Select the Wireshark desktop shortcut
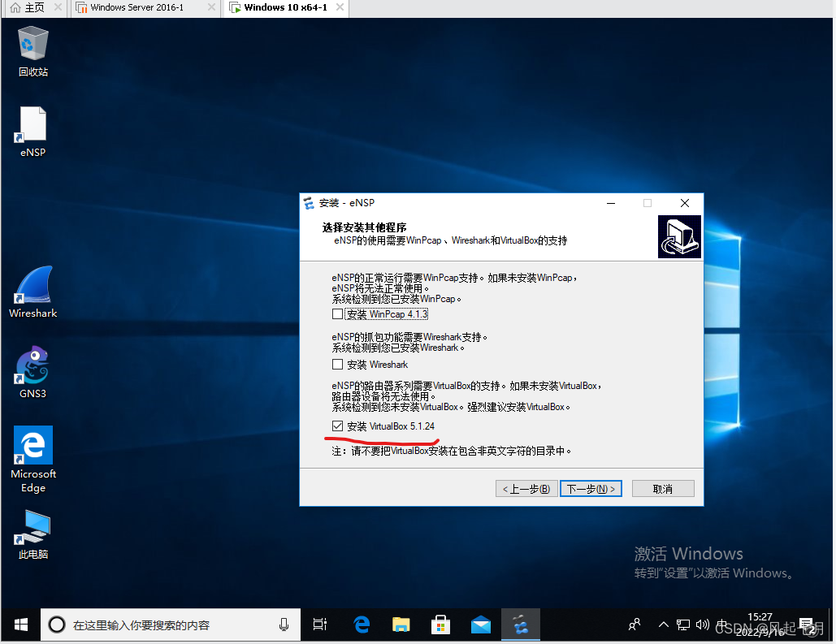Screen dimensions: 836x644 point(33,292)
